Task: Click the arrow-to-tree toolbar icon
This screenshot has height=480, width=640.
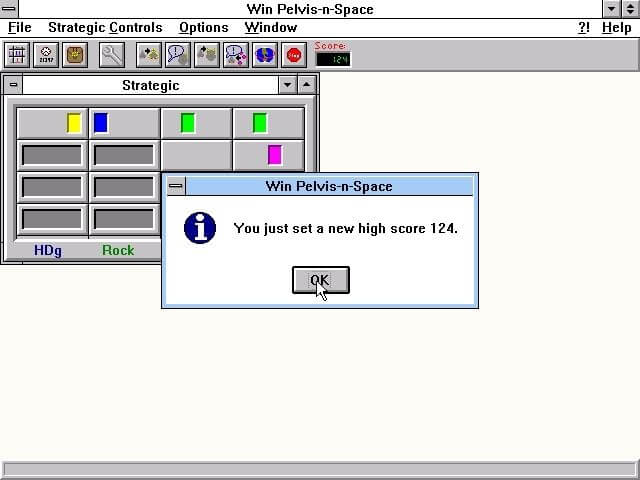Action: point(149,55)
